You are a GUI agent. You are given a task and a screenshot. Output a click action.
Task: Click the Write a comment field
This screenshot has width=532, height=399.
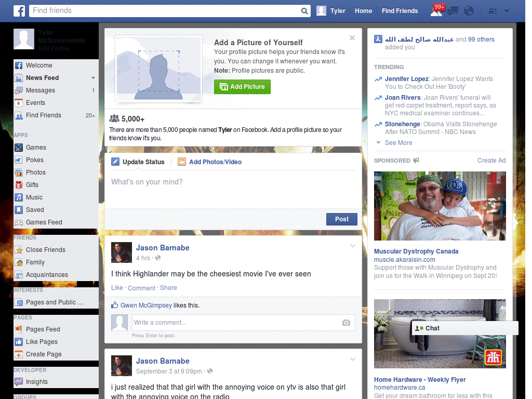pos(236,323)
